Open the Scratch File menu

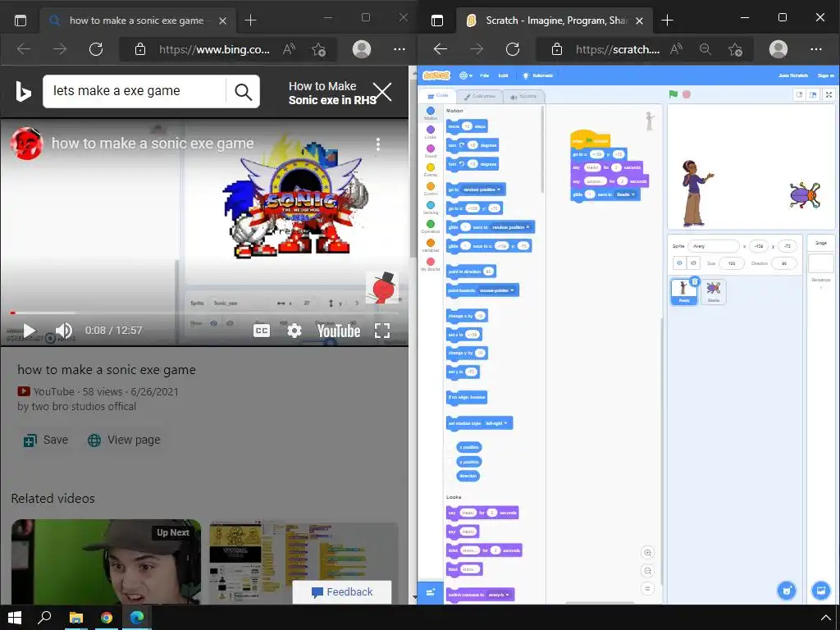pyautogui.click(x=484, y=75)
